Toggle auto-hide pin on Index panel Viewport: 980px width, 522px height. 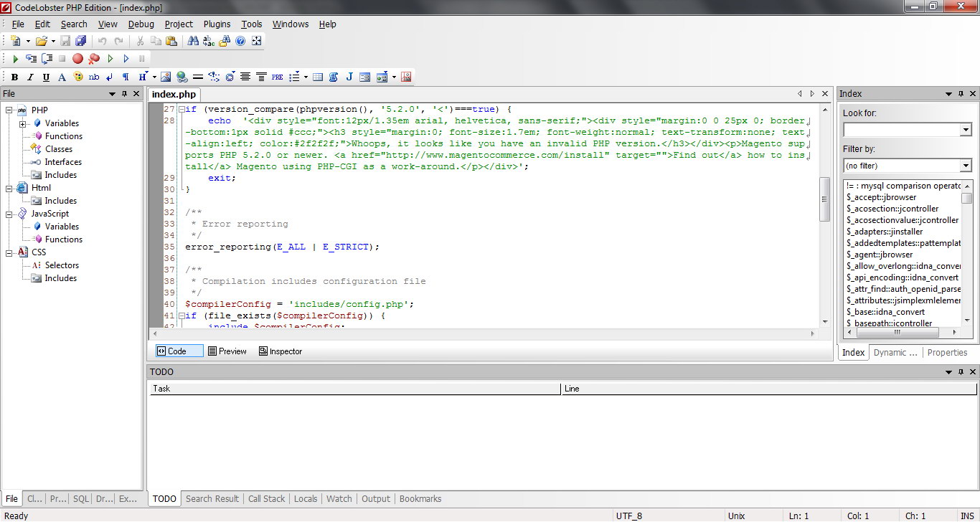click(x=961, y=94)
